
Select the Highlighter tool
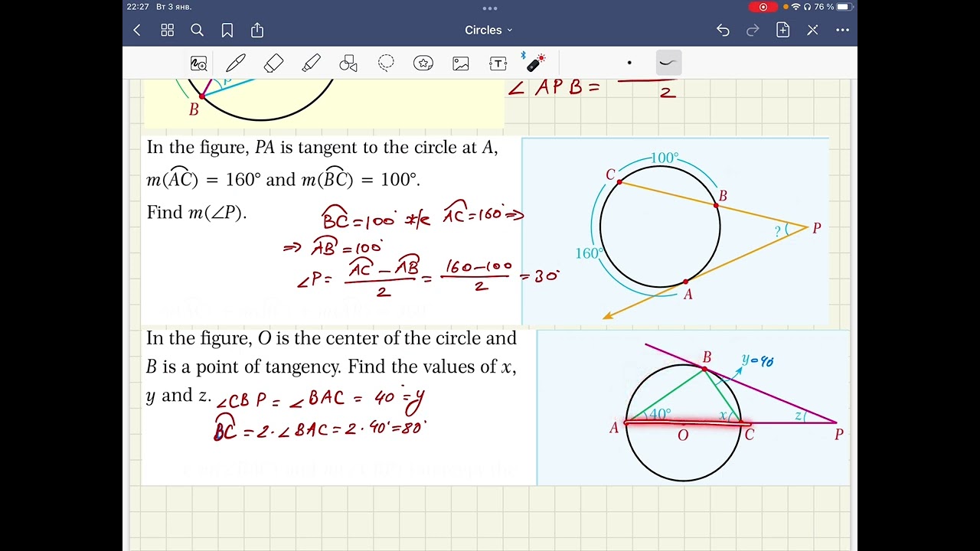(311, 64)
